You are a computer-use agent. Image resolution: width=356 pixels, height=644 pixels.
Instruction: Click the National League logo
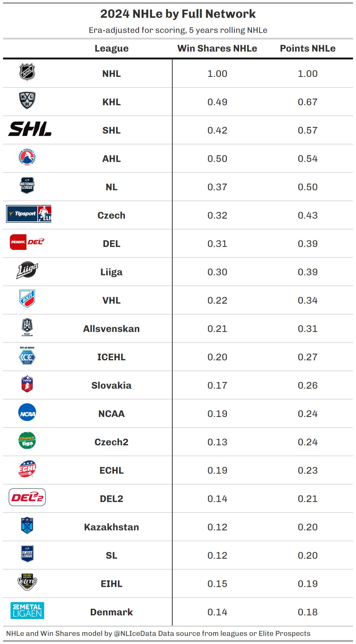[27, 185]
